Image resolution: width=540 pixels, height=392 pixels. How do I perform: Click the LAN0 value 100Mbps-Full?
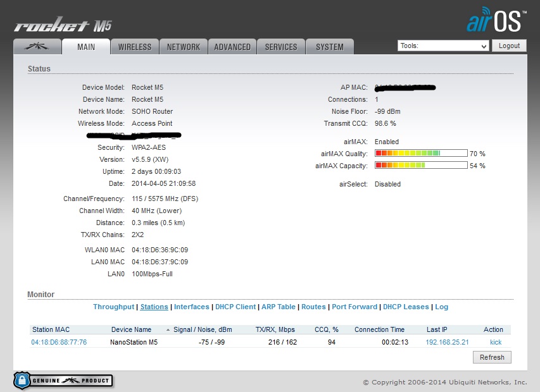[x=152, y=274]
